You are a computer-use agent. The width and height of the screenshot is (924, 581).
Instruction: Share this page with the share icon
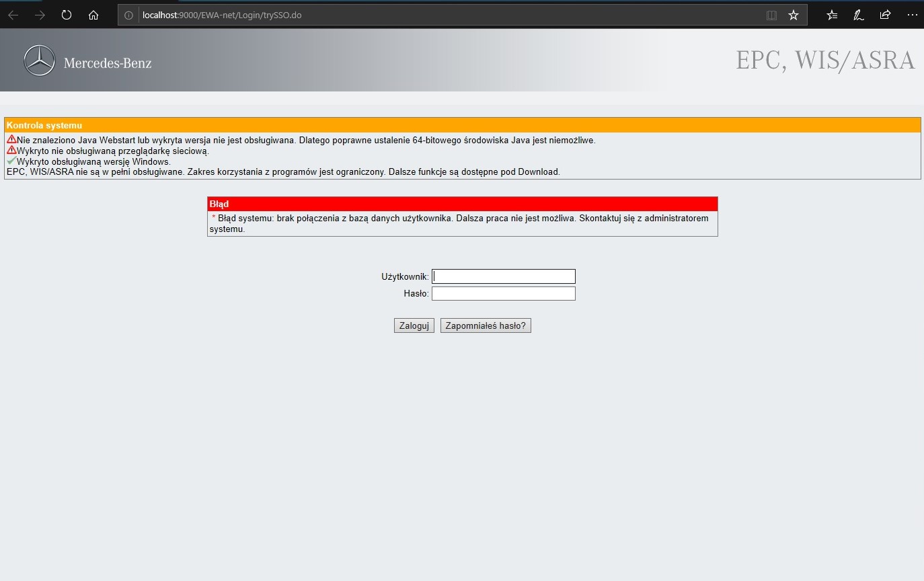point(885,15)
